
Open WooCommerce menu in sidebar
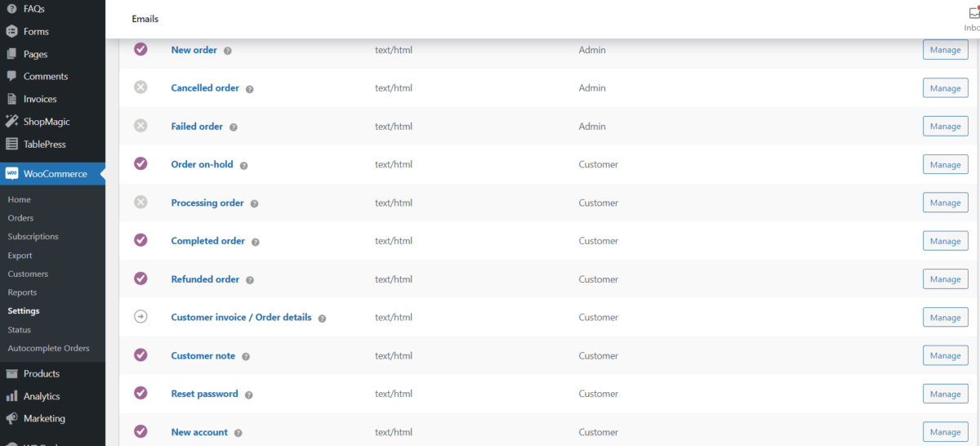click(55, 173)
